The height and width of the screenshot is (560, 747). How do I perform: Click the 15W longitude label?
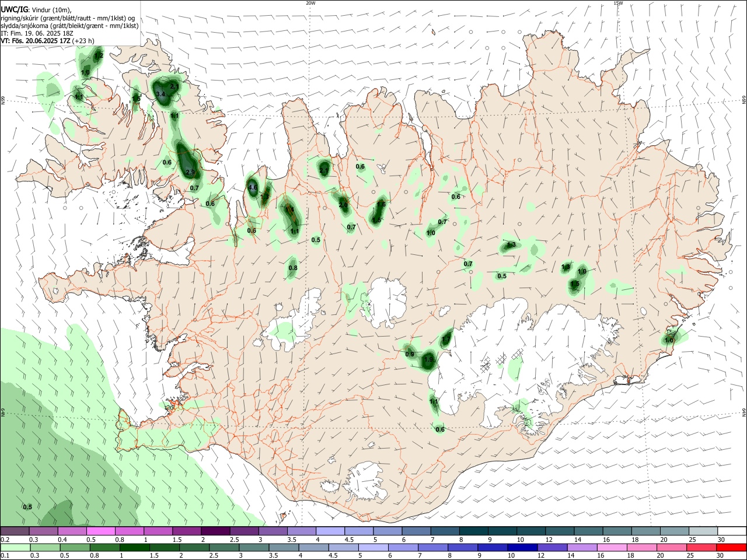(618, 3)
